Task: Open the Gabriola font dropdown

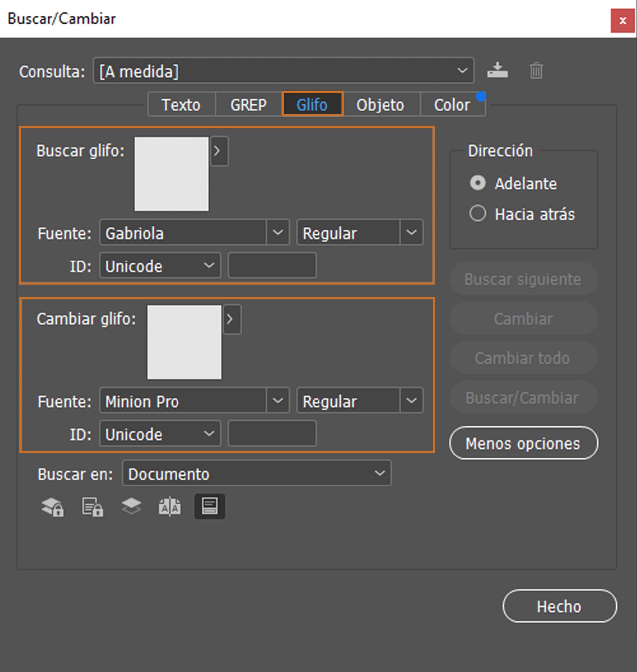Action: [x=278, y=233]
